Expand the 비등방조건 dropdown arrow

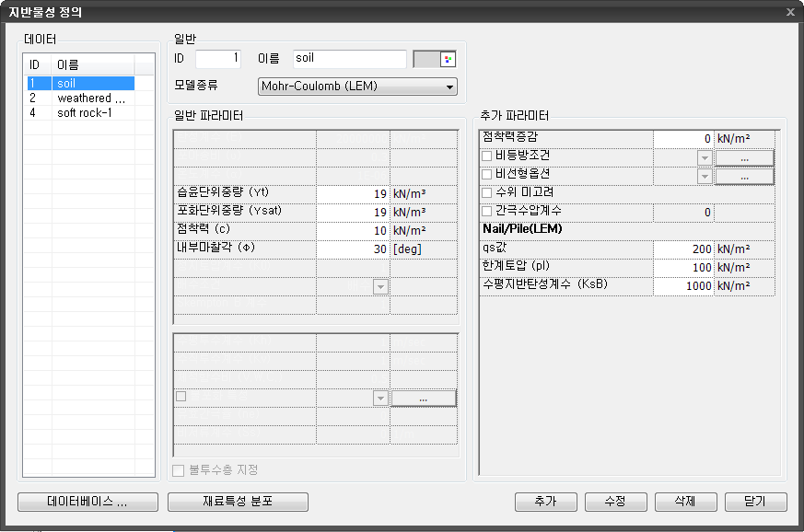705,157
